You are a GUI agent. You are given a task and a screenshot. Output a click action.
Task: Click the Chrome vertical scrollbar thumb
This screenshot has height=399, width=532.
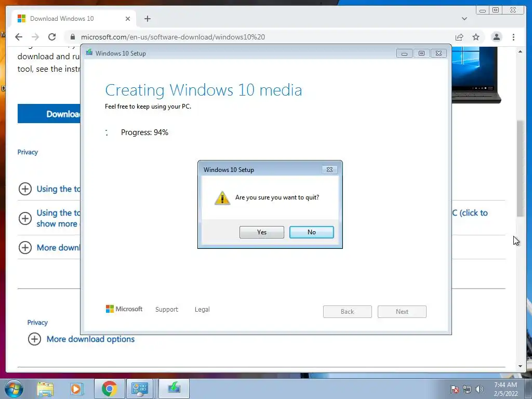[520, 168]
